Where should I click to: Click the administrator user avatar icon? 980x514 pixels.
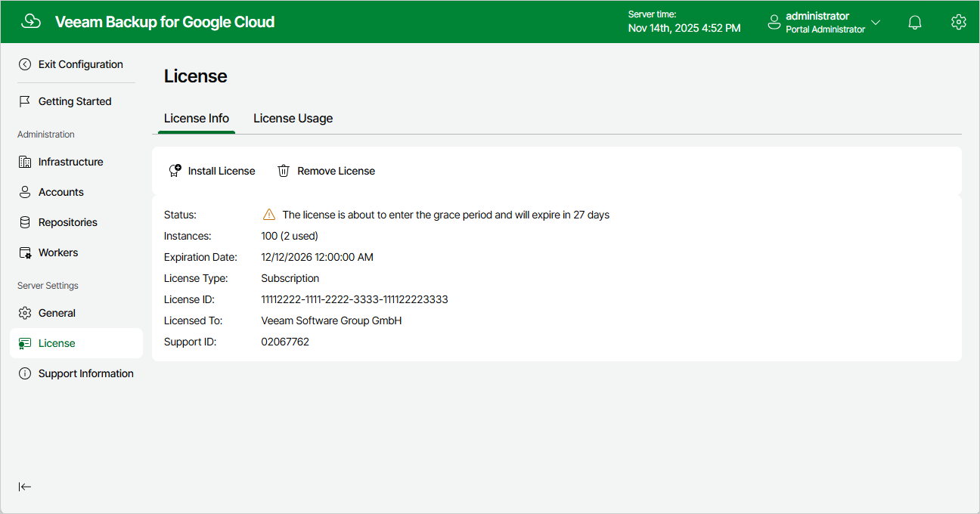pyautogui.click(x=774, y=23)
